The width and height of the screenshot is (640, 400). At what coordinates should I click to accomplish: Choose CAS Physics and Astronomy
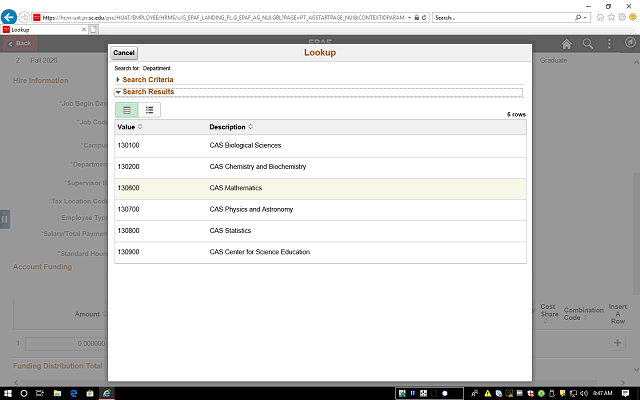[x=251, y=209]
